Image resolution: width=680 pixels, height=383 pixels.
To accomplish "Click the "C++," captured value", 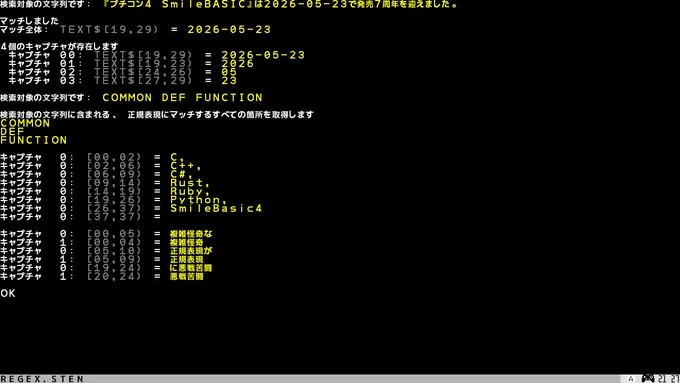I will [186, 166].
